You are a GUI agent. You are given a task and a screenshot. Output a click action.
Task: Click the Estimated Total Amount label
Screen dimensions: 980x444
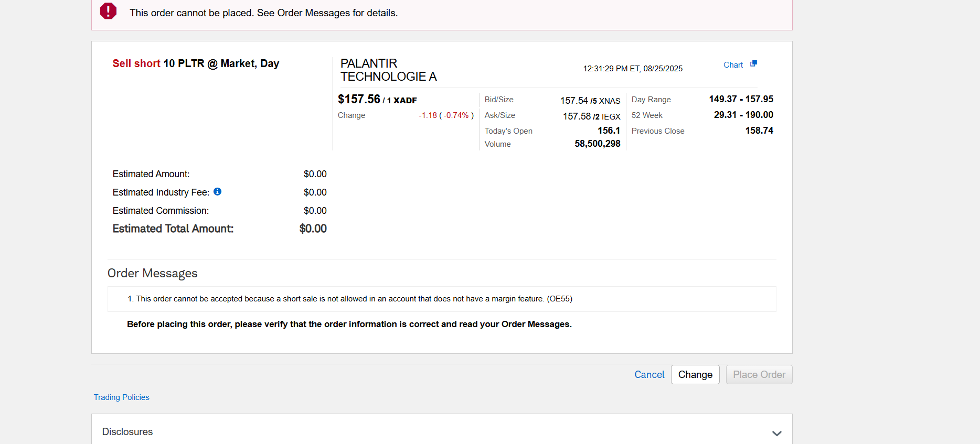coord(173,229)
